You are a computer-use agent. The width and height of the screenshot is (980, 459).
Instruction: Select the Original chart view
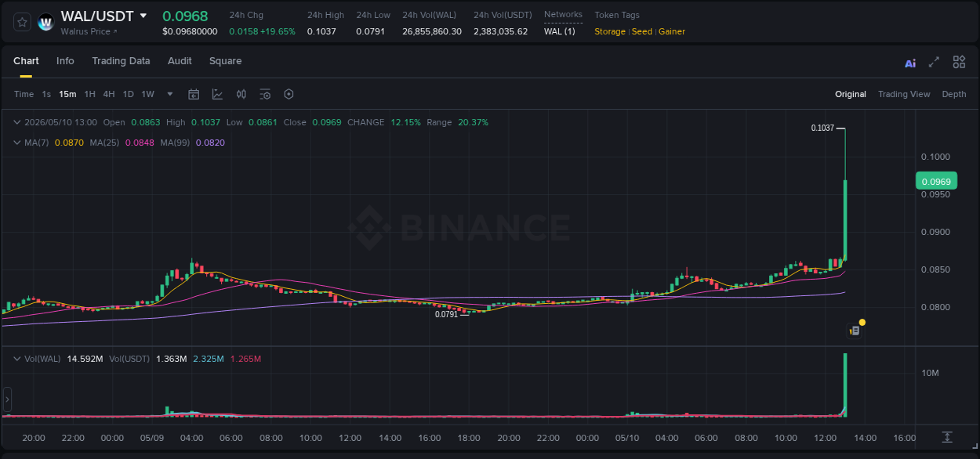[x=851, y=94]
